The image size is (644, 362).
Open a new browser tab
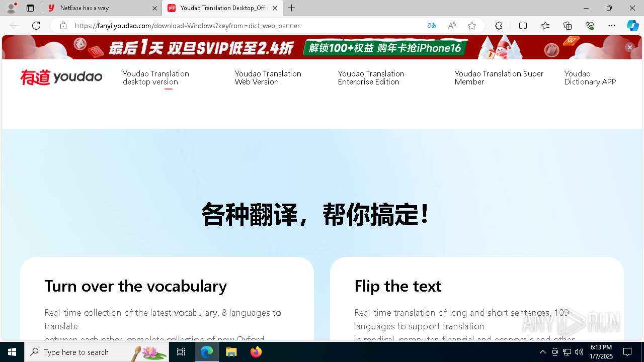tap(292, 8)
